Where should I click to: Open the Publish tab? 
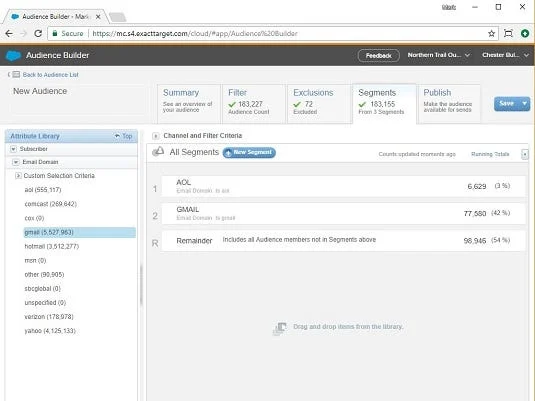coord(449,103)
